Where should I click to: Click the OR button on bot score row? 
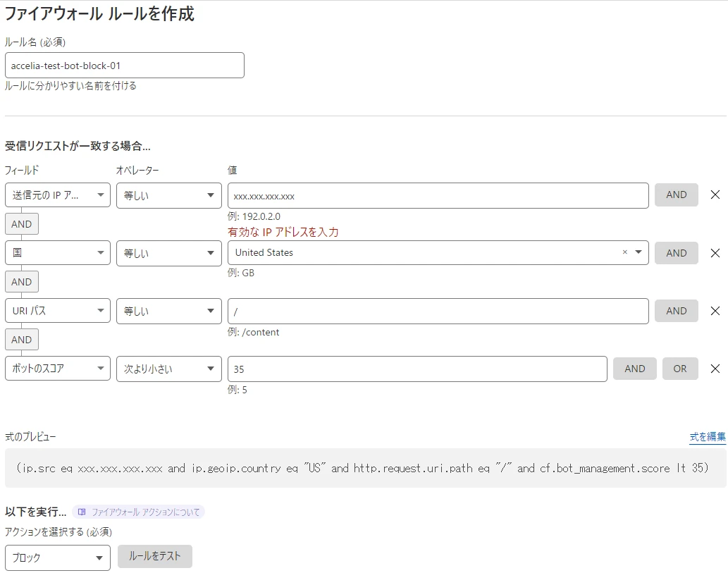click(679, 369)
